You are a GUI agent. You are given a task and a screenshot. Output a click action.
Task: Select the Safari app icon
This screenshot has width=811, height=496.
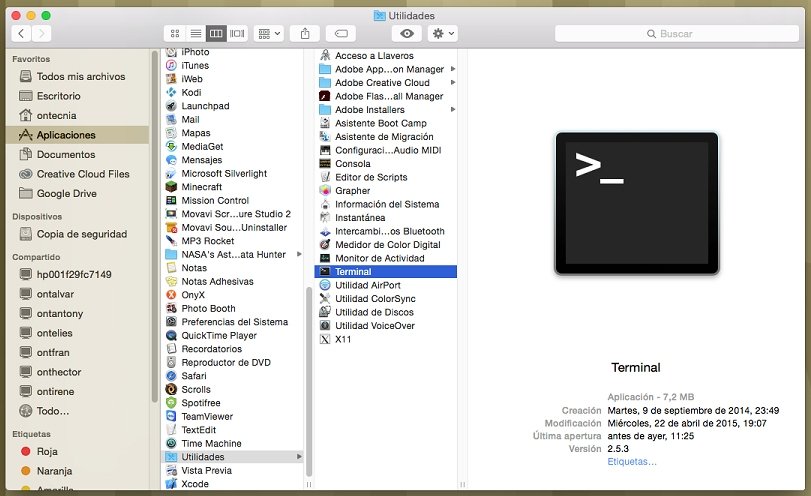click(171, 376)
